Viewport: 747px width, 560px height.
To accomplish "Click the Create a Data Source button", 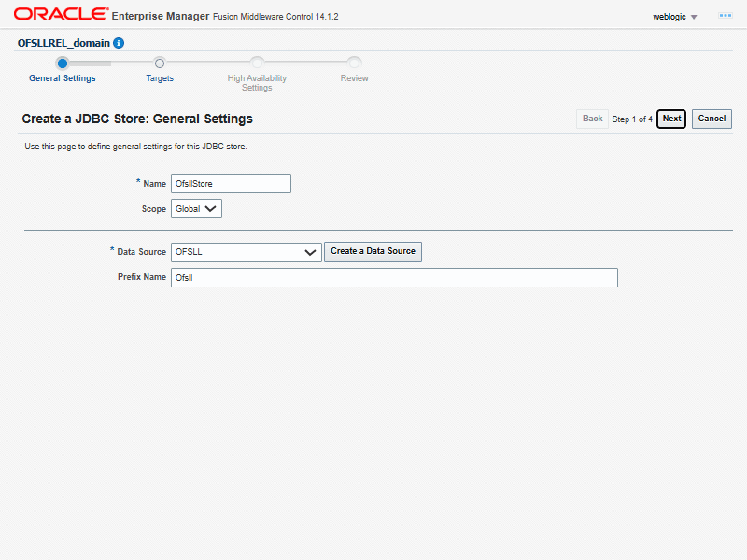I will point(373,251).
